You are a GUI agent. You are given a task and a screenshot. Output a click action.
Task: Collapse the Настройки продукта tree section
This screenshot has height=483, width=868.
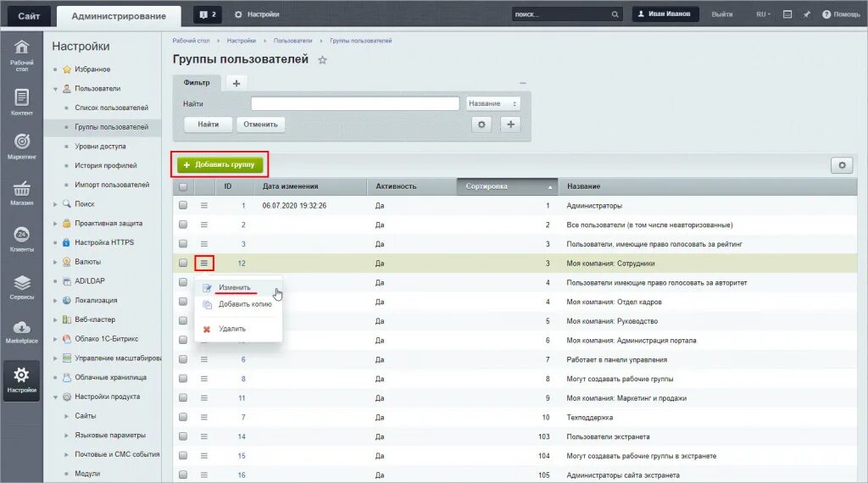55,397
